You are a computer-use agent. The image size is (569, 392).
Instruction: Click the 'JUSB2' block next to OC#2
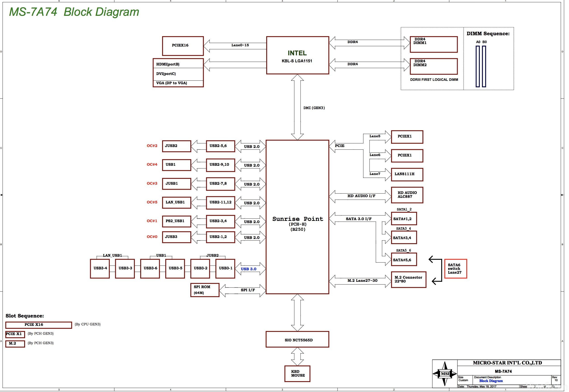[x=176, y=146]
